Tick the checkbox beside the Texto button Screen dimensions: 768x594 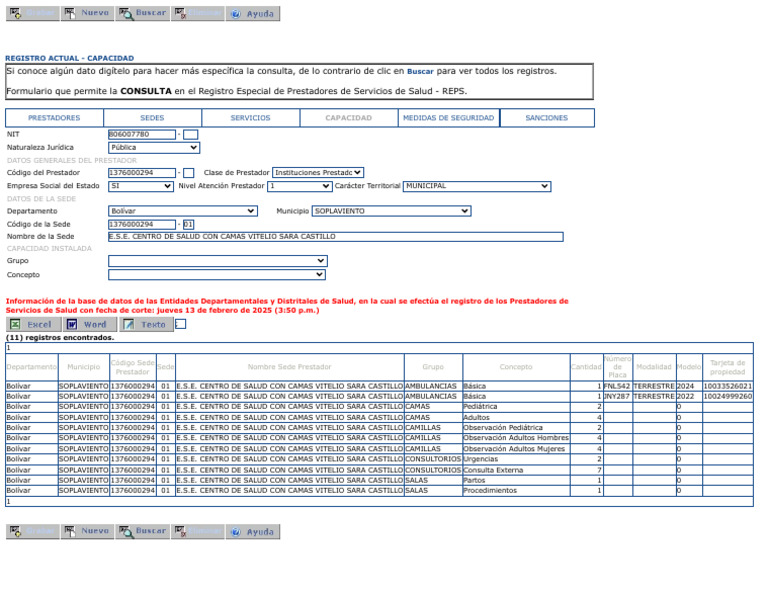coord(181,324)
